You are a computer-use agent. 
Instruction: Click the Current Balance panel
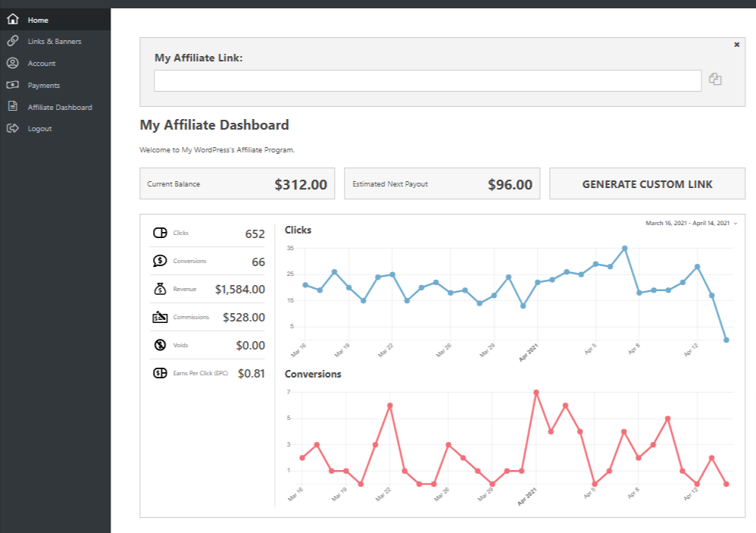237,183
